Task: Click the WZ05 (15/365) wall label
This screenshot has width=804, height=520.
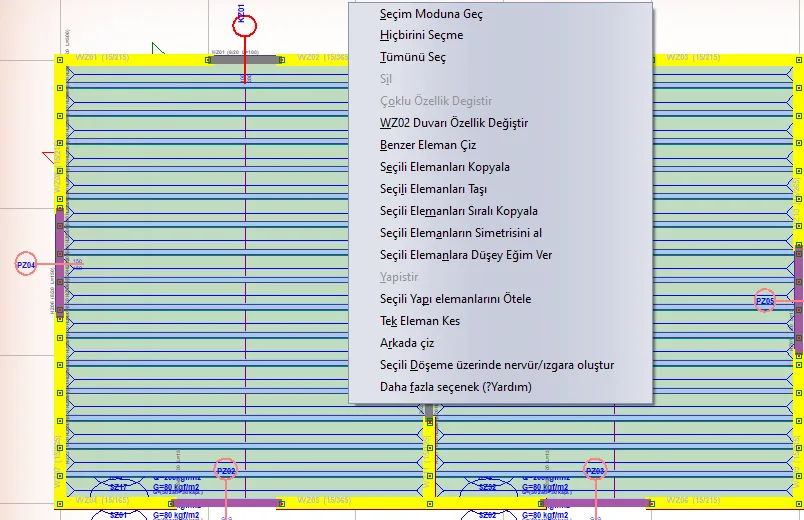Action: click(x=324, y=499)
